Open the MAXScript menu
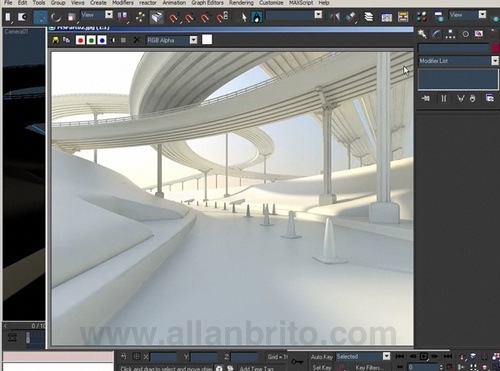 tap(301, 3)
